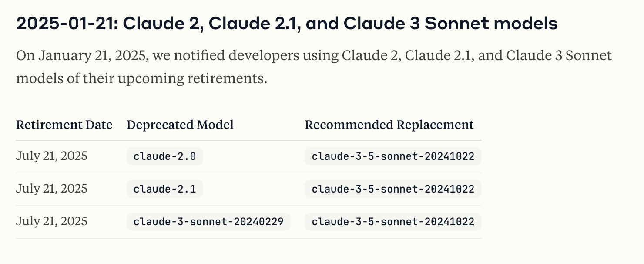Click the replacement model for claude-2.0
The width and height of the screenshot is (644, 264).
click(x=393, y=156)
